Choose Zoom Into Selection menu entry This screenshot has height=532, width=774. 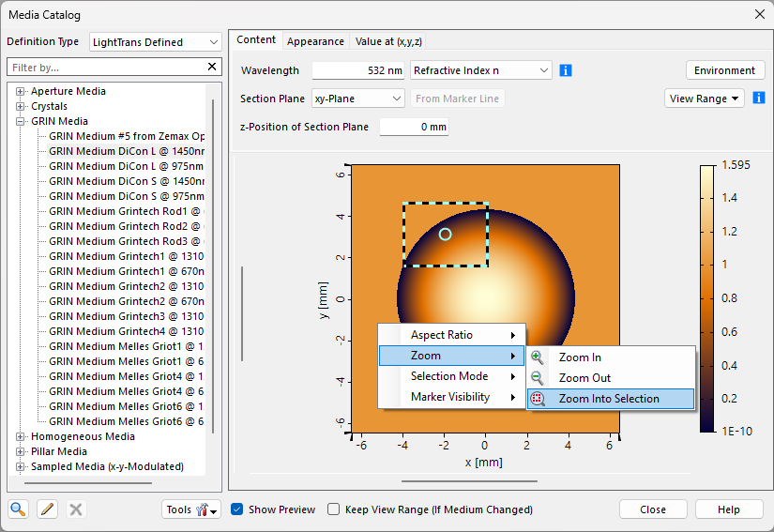611,399
